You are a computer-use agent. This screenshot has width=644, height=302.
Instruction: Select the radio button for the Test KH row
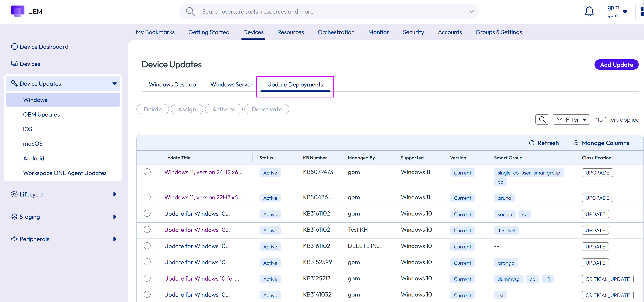(147, 229)
